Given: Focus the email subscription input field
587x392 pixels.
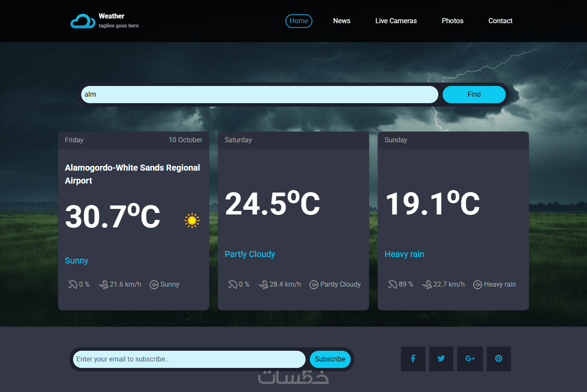Looking at the screenshot, I should click(189, 359).
